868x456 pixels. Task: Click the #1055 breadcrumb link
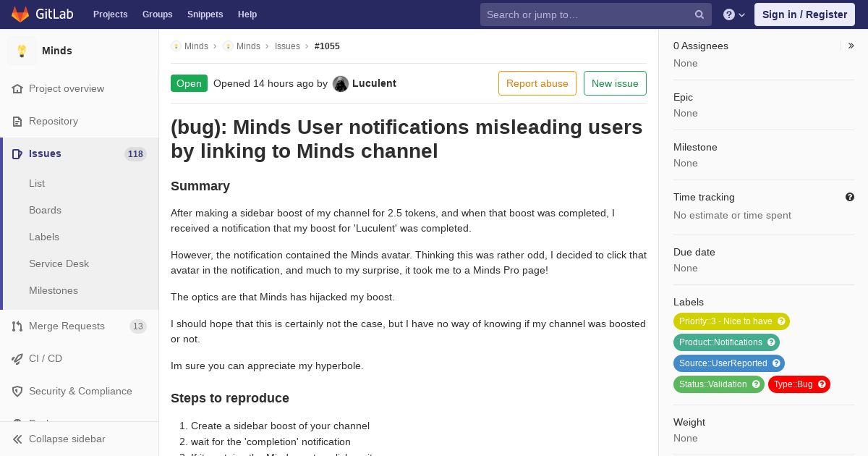(x=327, y=46)
